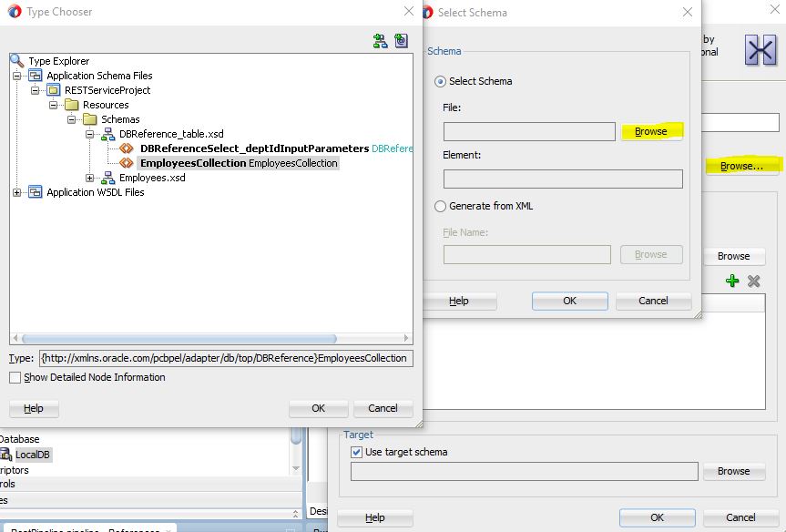Click the EmployeesCollection element icon
786x532 pixels.
[127, 163]
